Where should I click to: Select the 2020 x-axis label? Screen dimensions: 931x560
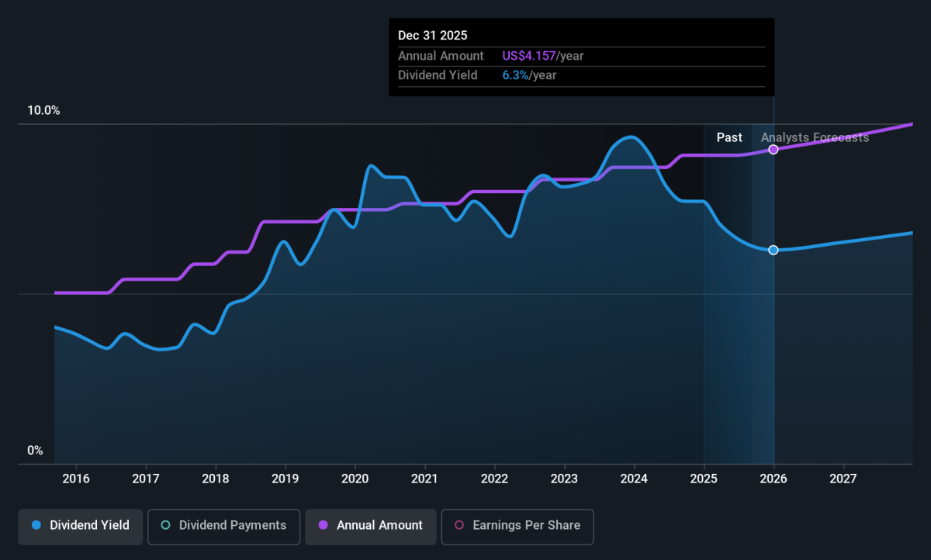point(355,478)
